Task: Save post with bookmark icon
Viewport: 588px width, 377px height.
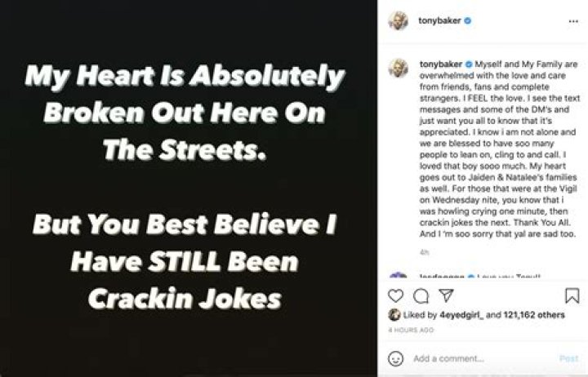Action: [x=572, y=295]
